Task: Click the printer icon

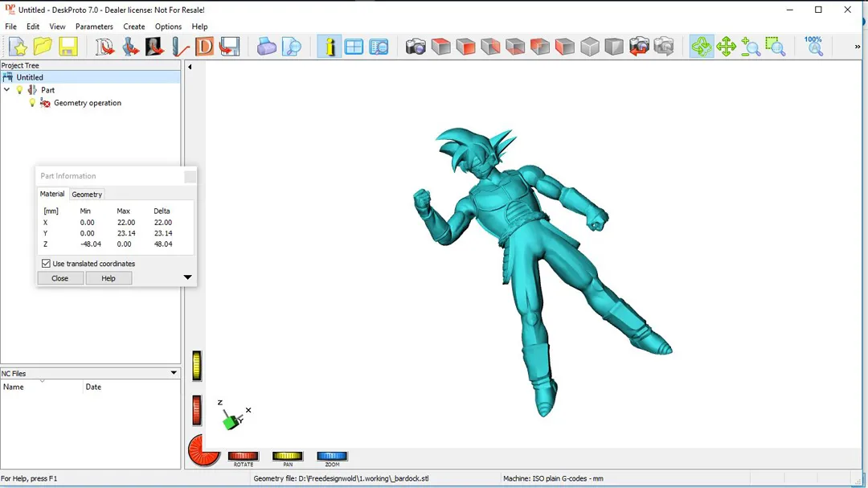Action: click(x=266, y=47)
